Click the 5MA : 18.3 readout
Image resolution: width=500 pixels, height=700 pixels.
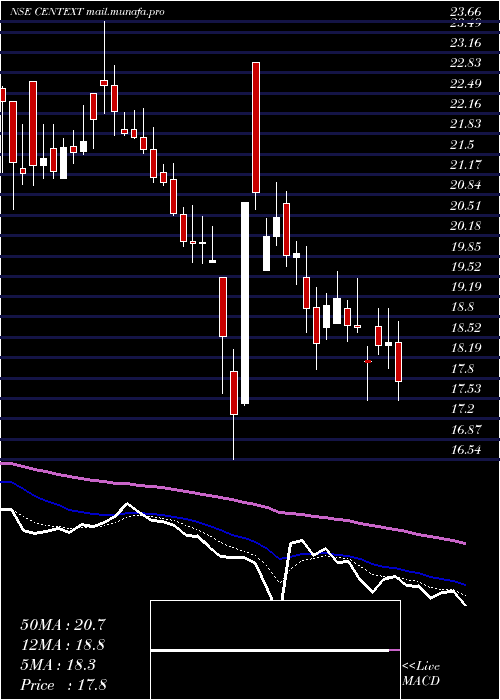coord(58,665)
